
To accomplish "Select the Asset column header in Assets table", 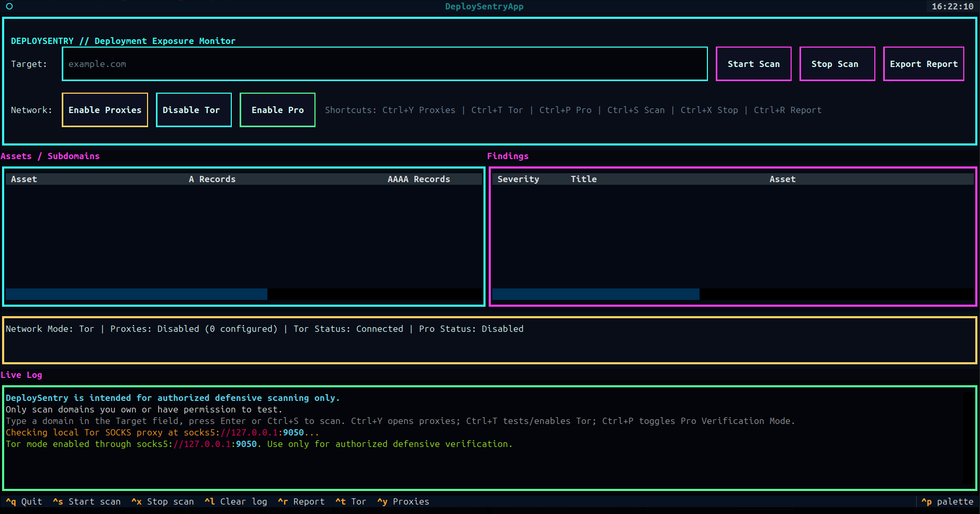I will (24, 179).
